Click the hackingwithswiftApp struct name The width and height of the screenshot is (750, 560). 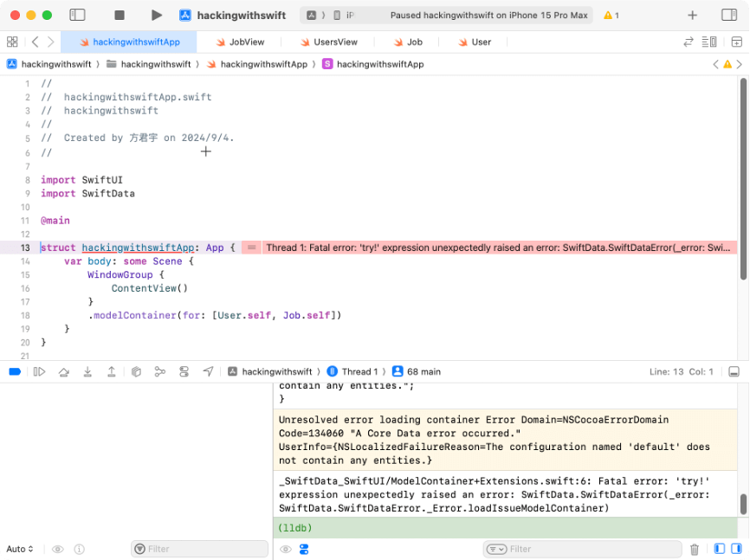[138, 248]
